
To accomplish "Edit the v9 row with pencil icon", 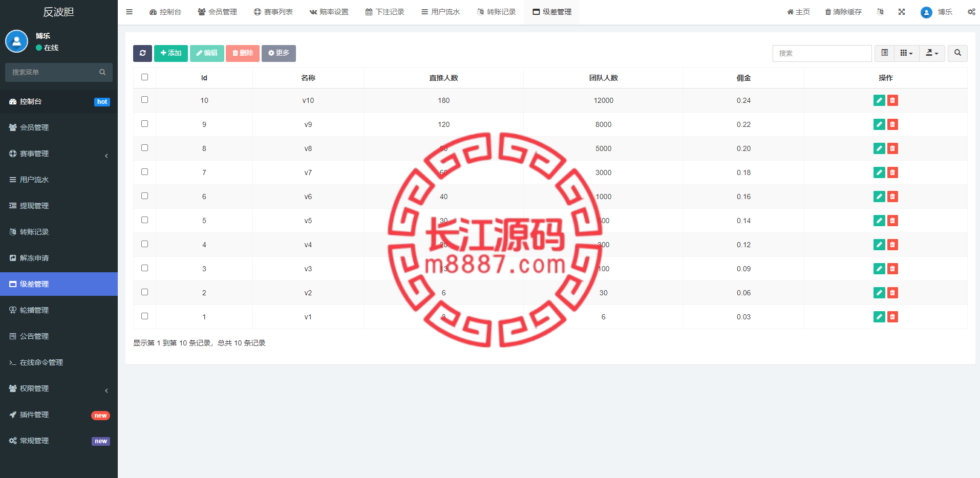I will [x=879, y=124].
